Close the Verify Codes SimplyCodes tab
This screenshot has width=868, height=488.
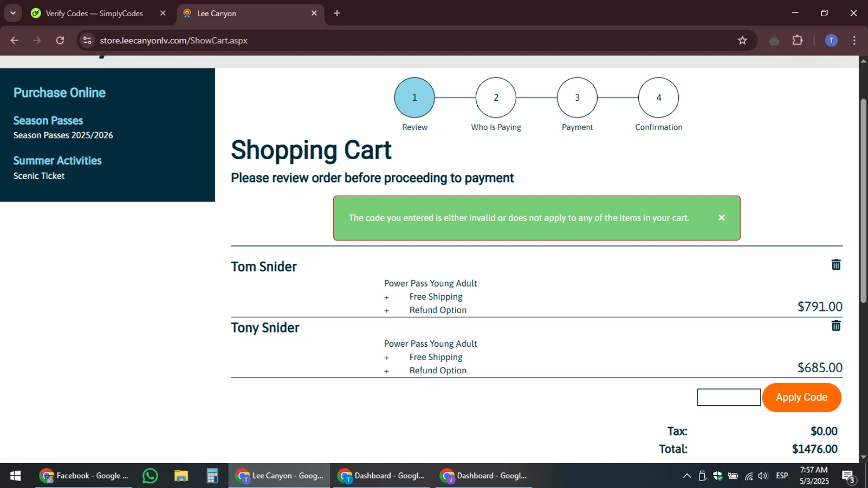(163, 13)
